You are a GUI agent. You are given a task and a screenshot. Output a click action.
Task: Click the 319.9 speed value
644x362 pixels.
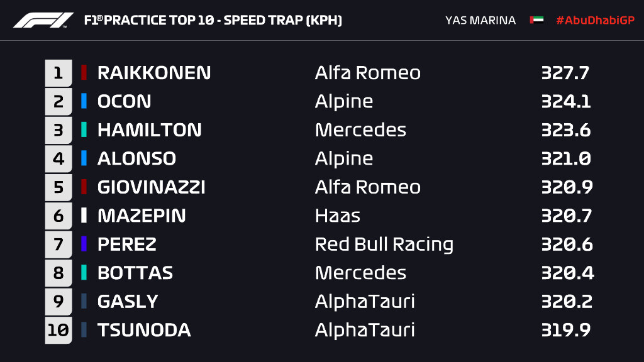pos(565,330)
